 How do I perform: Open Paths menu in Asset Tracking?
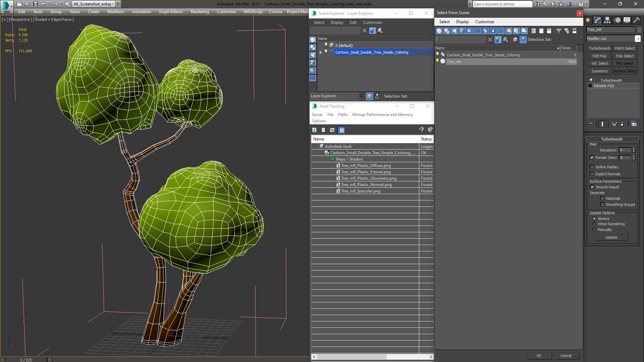click(343, 115)
